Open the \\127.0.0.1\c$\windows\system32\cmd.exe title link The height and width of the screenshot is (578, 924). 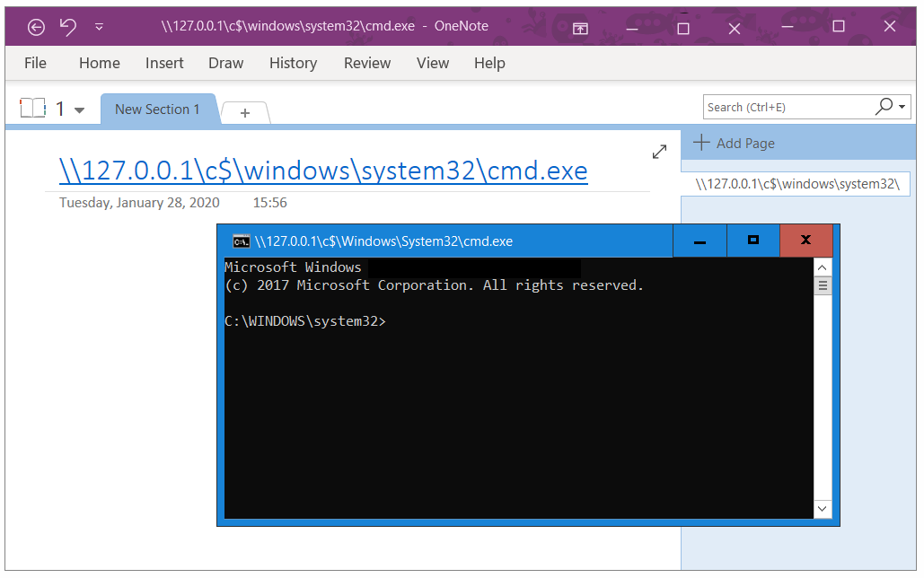point(323,171)
